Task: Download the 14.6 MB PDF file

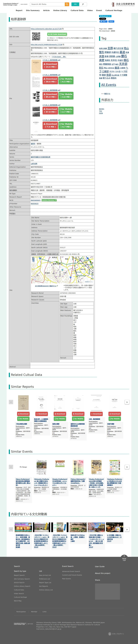Action: [50, 66]
